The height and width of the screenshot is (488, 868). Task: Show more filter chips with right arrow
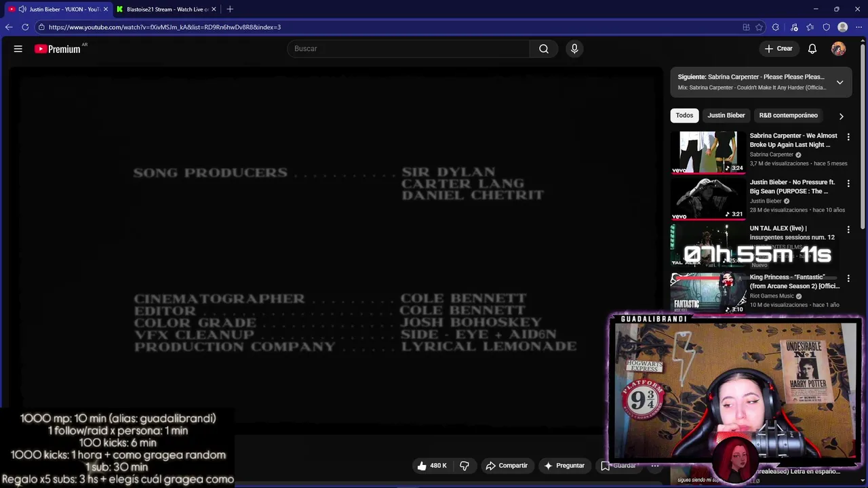coord(842,116)
